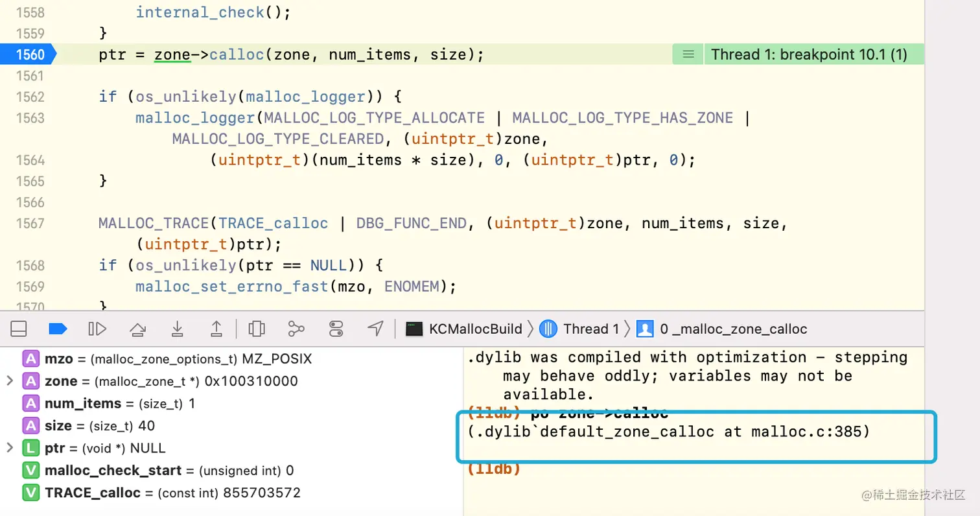Click line number 1562 in the gutter

pos(30,97)
